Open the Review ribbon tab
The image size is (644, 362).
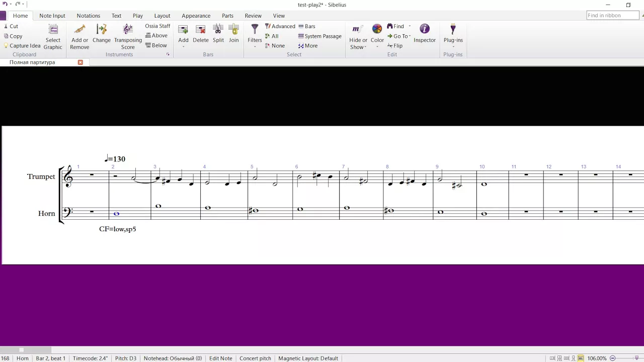(x=253, y=16)
